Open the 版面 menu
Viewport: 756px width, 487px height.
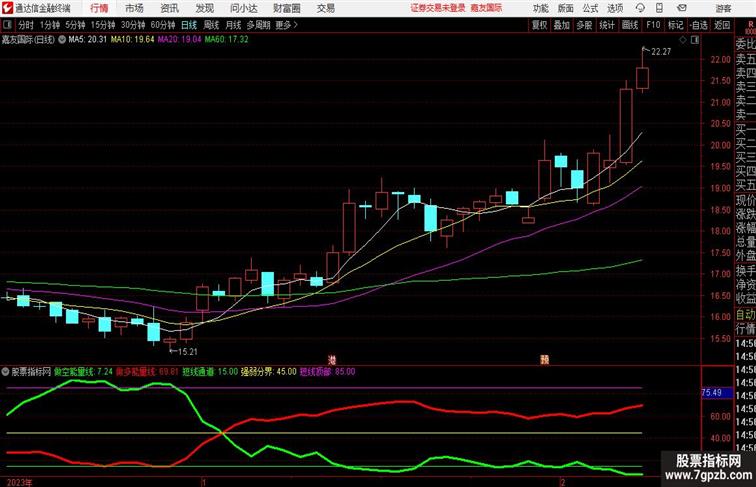(566, 8)
